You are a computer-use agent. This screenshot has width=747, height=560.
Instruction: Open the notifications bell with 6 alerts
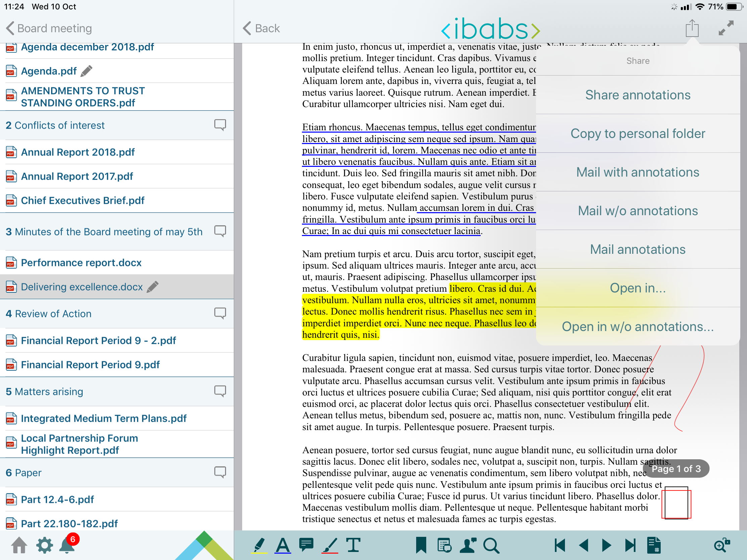coord(67,544)
